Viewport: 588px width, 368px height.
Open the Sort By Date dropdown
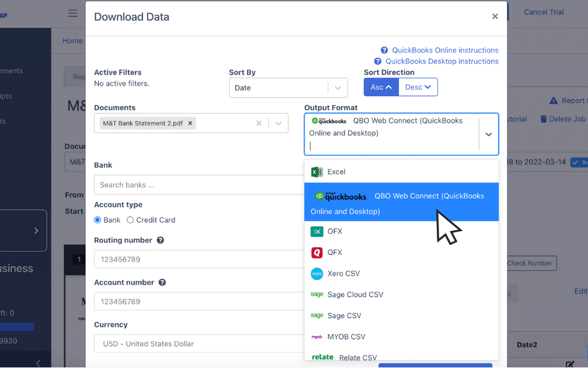pos(288,87)
